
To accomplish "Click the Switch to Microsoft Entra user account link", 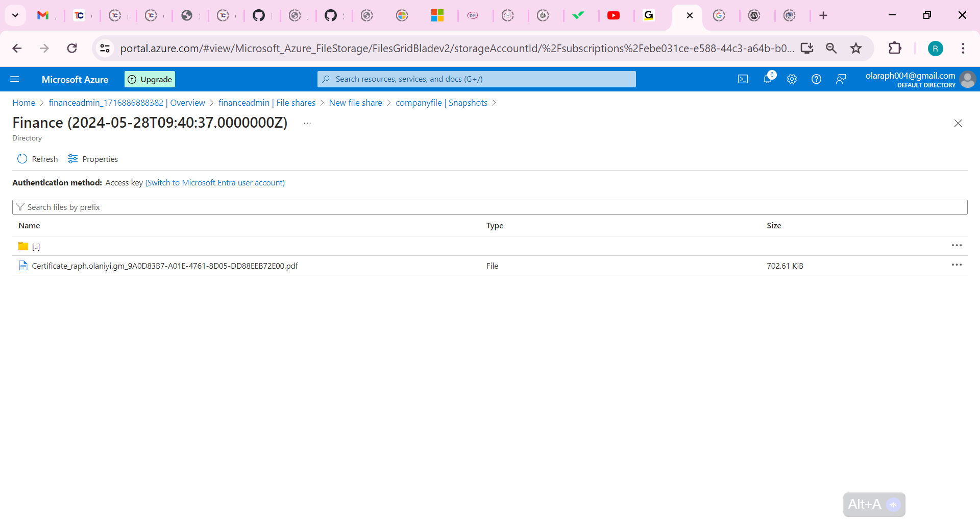I will coord(214,182).
